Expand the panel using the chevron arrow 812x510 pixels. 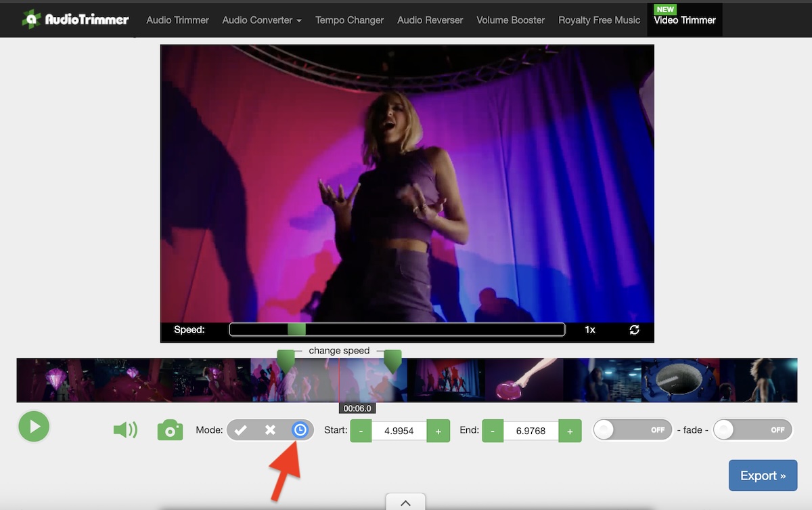pyautogui.click(x=405, y=503)
